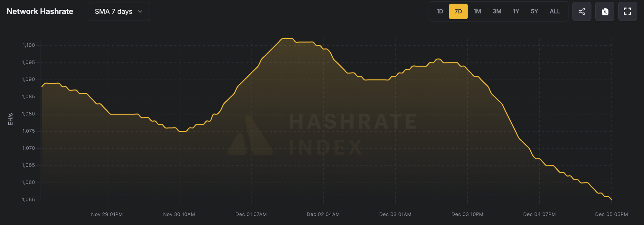Click the 1,080 y-axis label
644x225 pixels.
tap(28, 114)
